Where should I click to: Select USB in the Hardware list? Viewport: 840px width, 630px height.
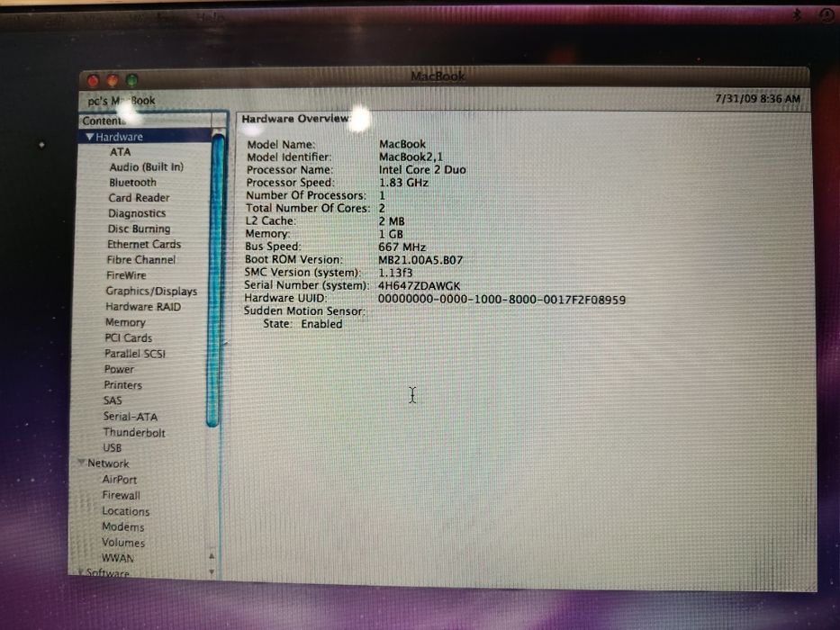click(112, 448)
